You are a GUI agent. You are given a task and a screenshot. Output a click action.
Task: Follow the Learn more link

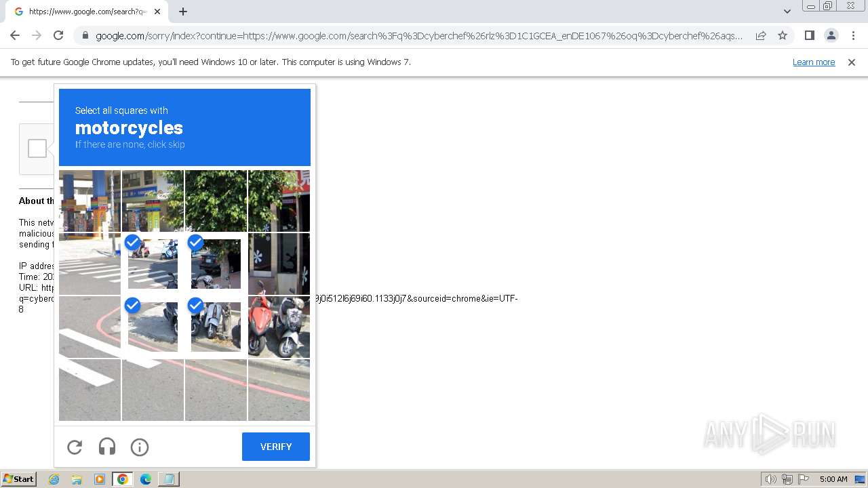click(x=814, y=62)
